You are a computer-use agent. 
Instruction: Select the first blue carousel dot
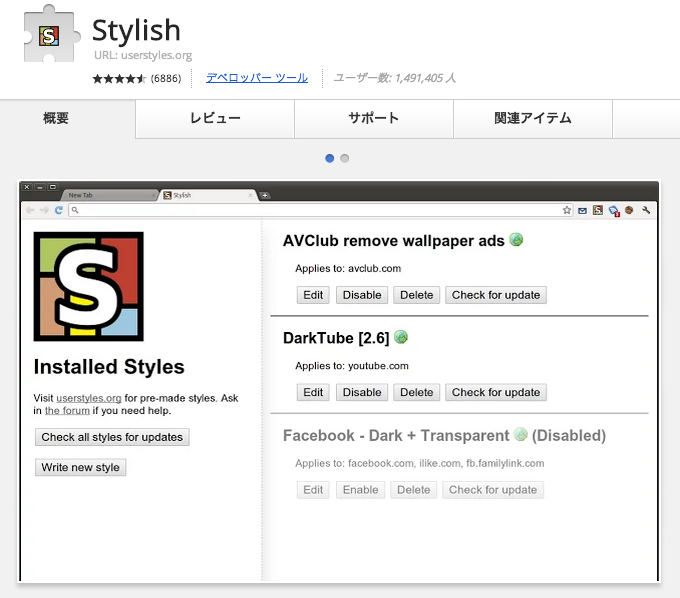[330, 158]
